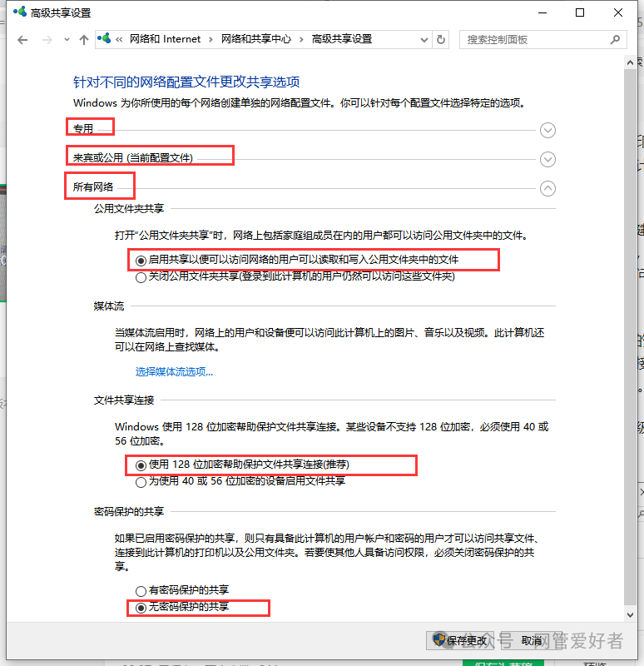Show hidden breadcrumb levels via double chevron
Viewport: 644px width, 666px height.
[x=119, y=39]
